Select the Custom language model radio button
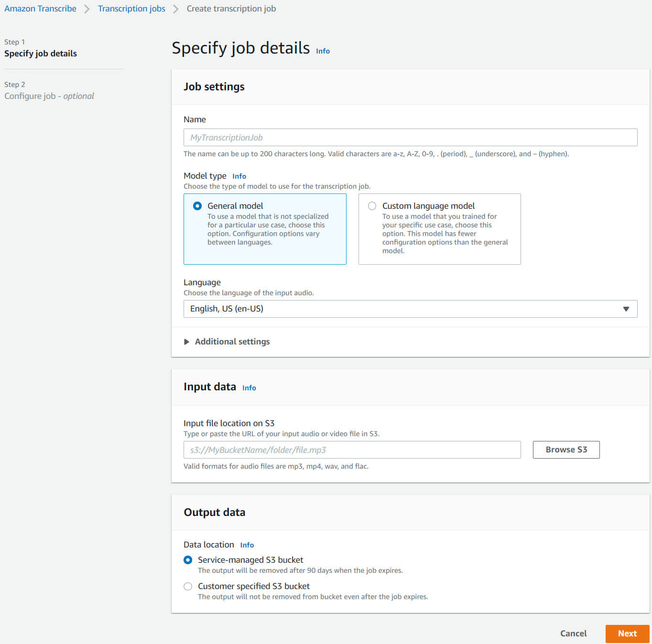This screenshot has height=644, width=652. click(x=372, y=206)
